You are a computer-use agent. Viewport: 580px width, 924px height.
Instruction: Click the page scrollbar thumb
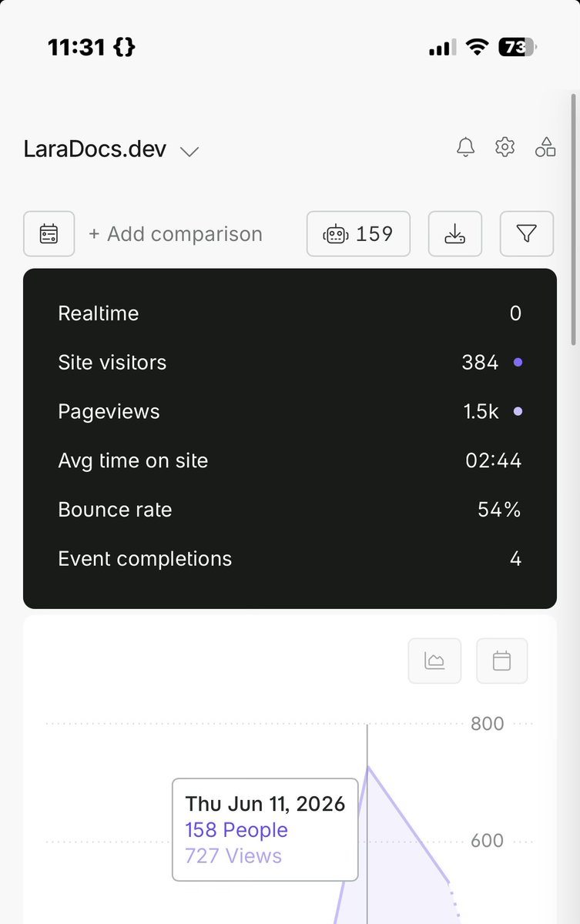tap(575, 219)
